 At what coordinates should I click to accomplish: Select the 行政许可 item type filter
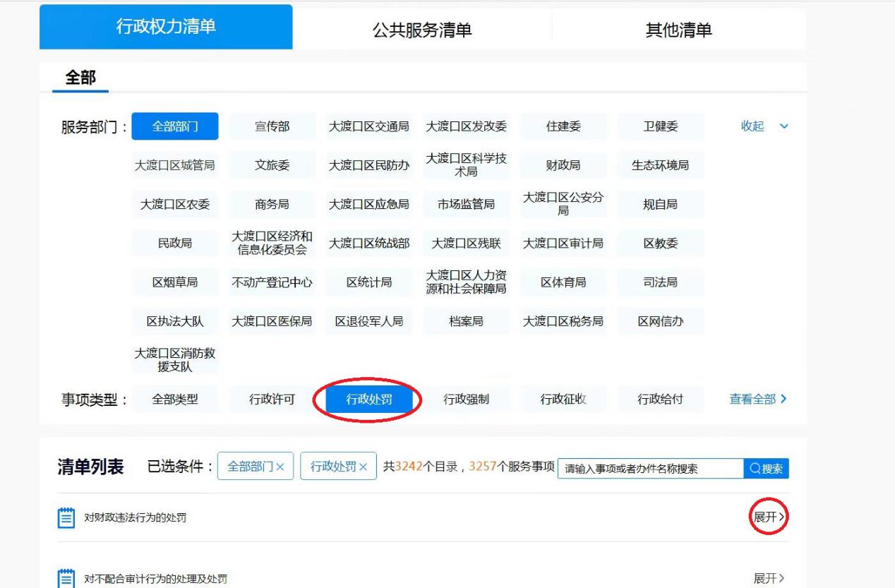pos(272,400)
